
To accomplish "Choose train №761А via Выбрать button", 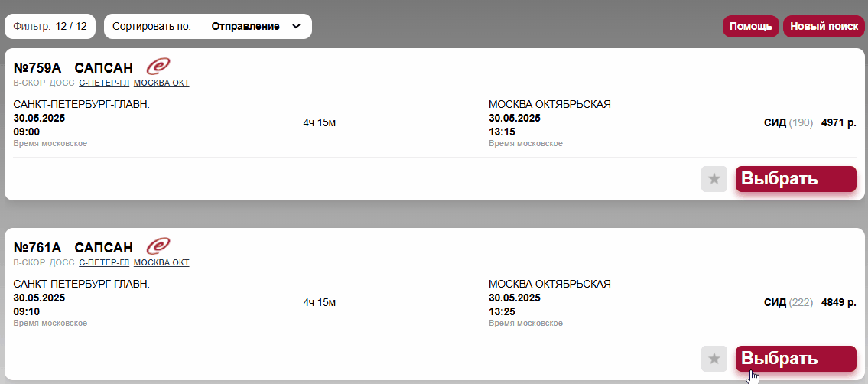I will tap(796, 359).
